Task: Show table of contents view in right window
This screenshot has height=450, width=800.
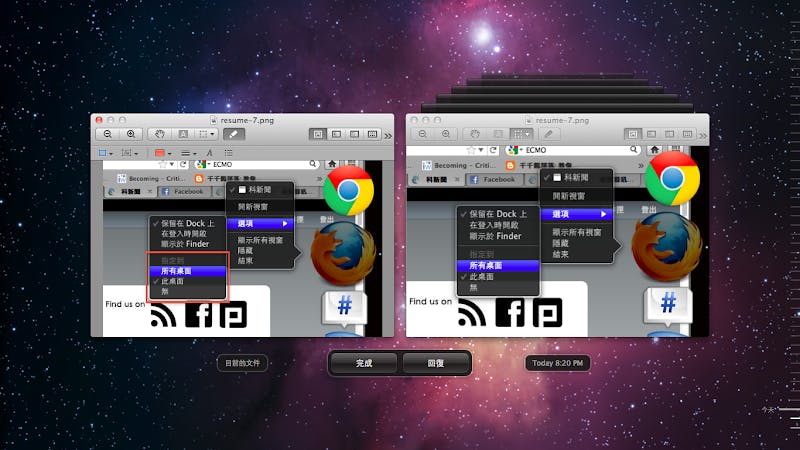Action: [x=669, y=134]
